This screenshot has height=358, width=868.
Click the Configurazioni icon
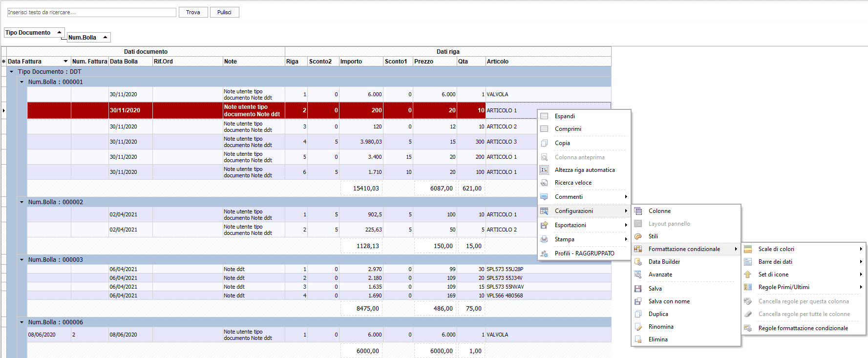[544, 211]
